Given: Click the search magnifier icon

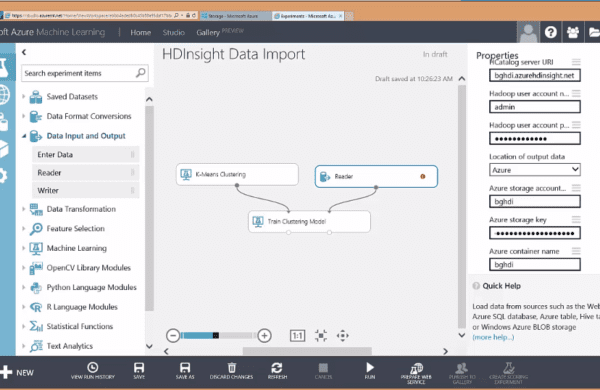Looking at the screenshot, I should [x=140, y=73].
